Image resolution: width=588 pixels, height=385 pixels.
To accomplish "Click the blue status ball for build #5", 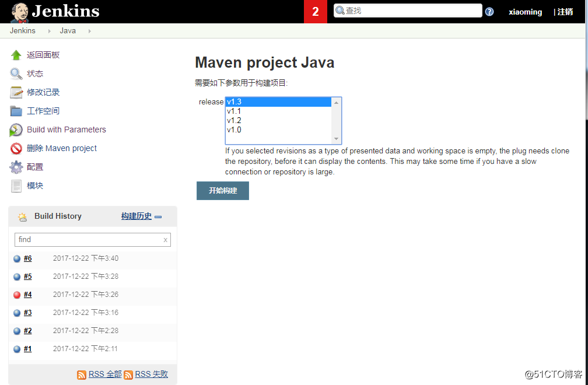I will [x=17, y=276].
